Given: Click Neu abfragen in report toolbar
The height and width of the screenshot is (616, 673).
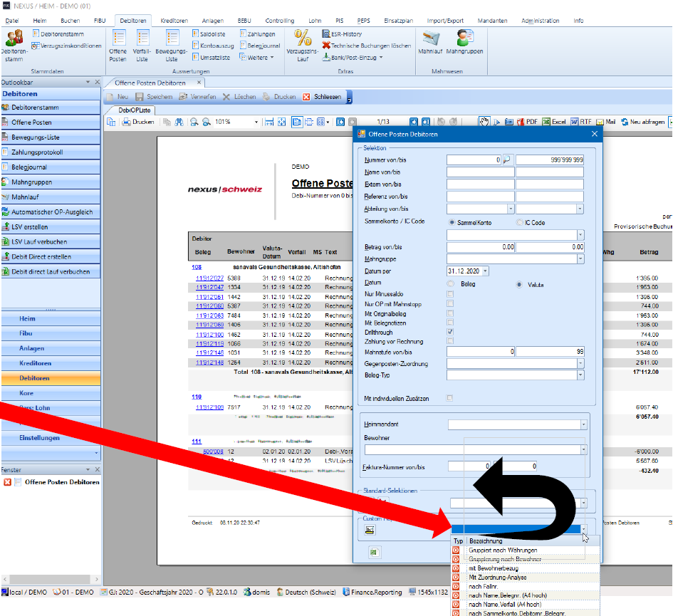Looking at the screenshot, I should [642, 122].
